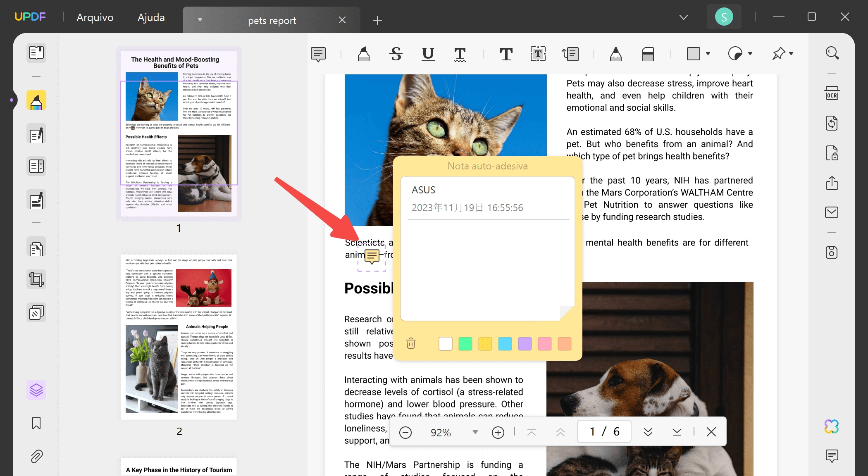868x476 pixels.
Task: Click the zoom in plus button
Action: [x=498, y=432]
